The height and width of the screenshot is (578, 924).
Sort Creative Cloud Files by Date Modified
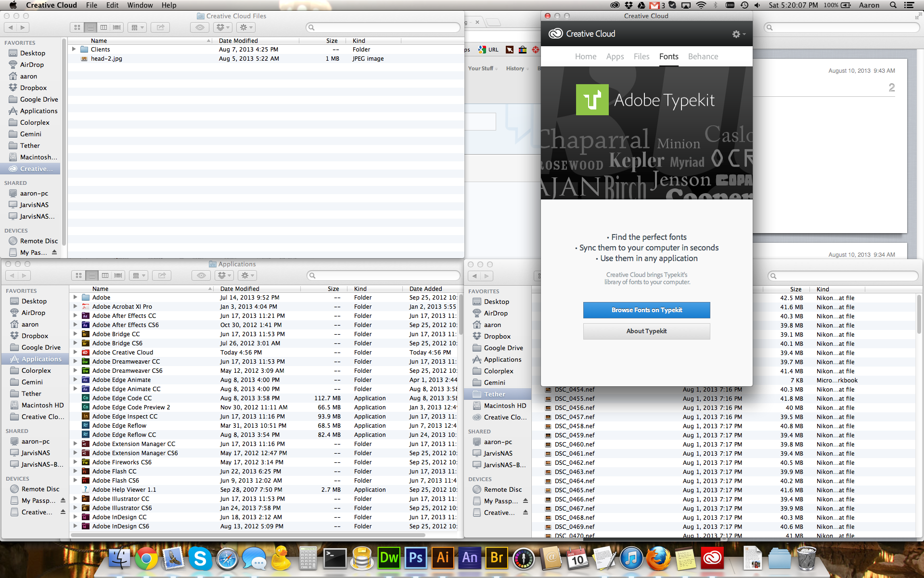[257, 40]
